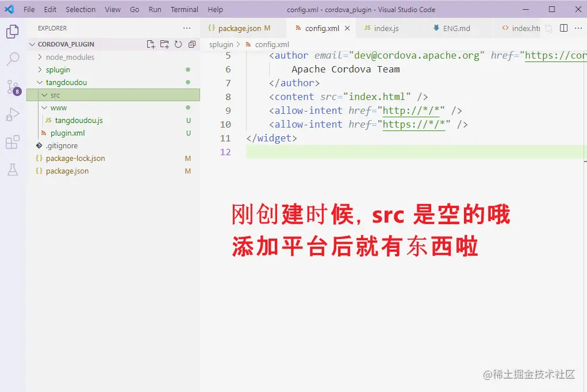Viewport: 587px width, 392px height.
Task: Minimize the VS Code window
Action: [525, 9]
